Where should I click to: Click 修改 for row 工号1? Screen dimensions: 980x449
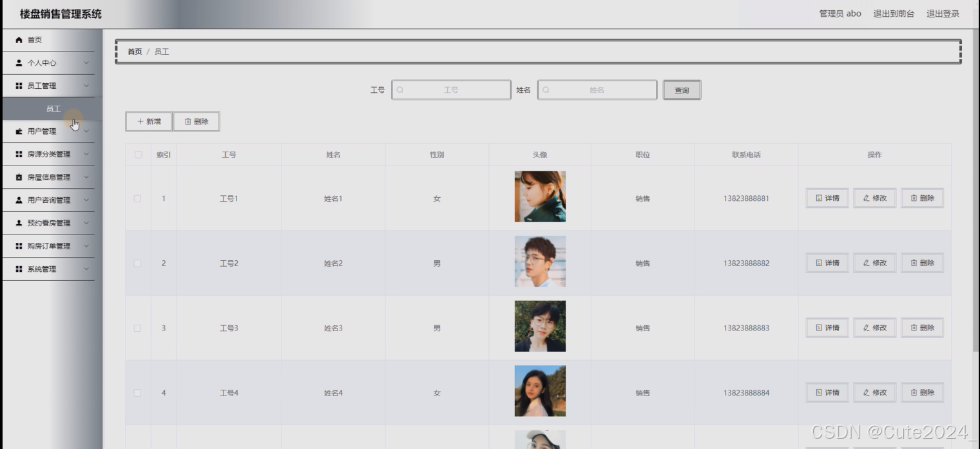click(x=875, y=198)
